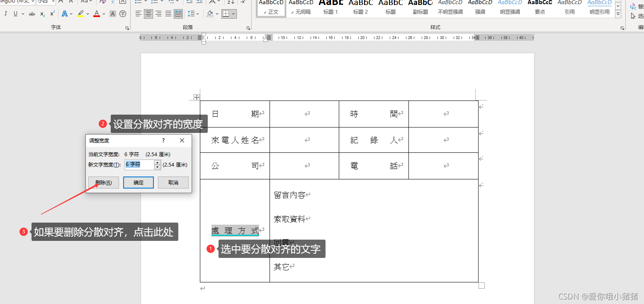
Task: Click the new text width field
Action: [139, 165]
